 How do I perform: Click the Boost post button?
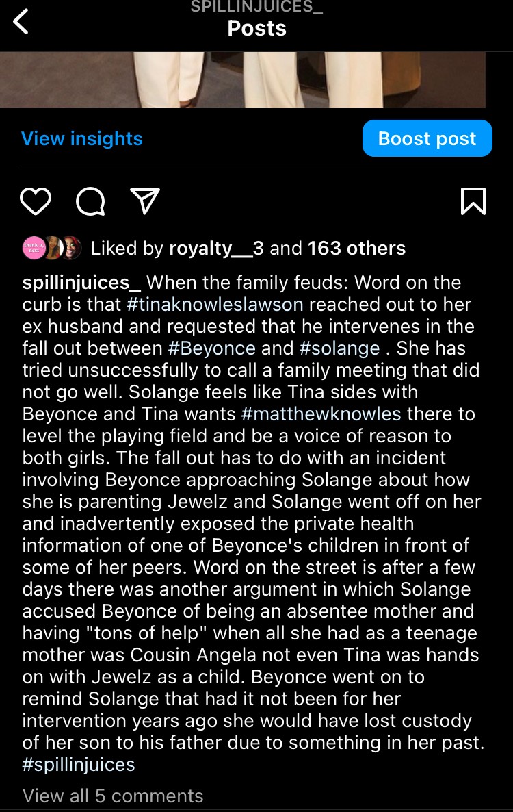[427, 138]
